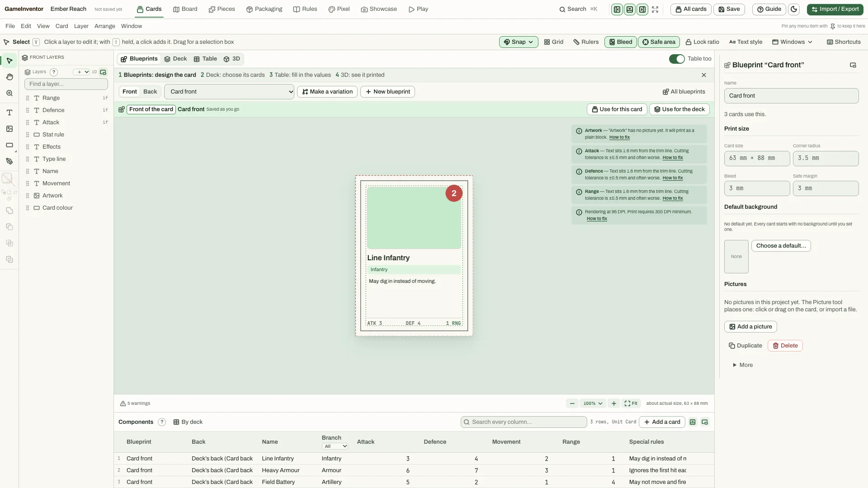Click the Import / Export button
Screen dimensions: 868x488
click(x=835, y=9)
